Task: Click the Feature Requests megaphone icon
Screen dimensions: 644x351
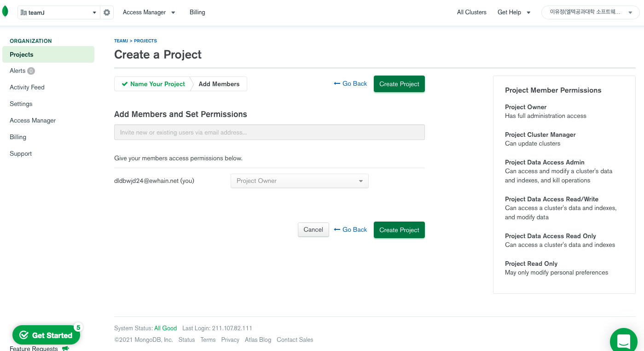Action: [x=65, y=348]
